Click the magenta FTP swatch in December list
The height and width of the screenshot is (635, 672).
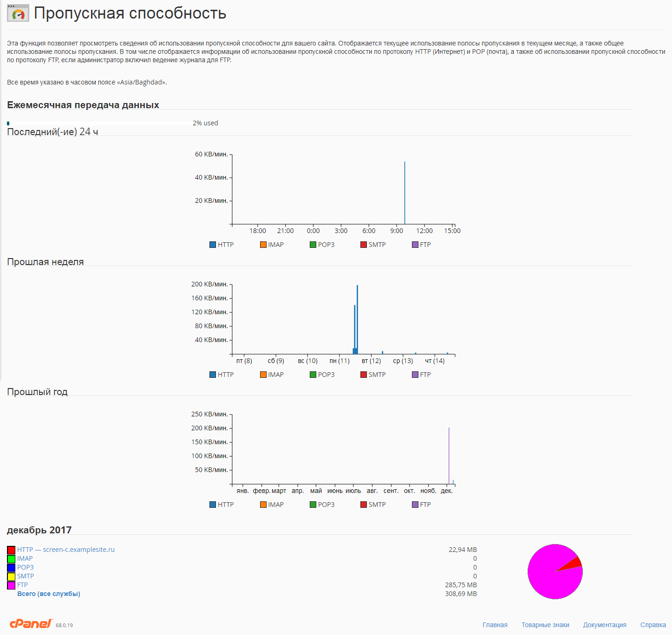11,585
